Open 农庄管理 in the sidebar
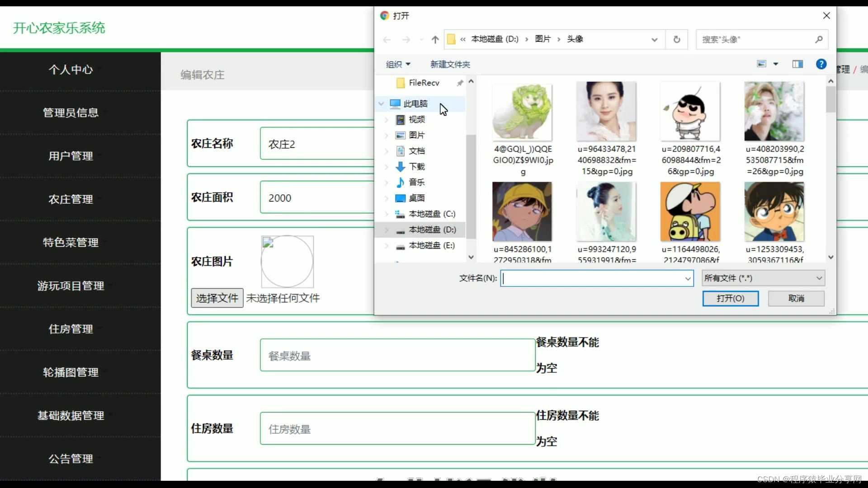This screenshot has height=488, width=868. click(x=71, y=199)
